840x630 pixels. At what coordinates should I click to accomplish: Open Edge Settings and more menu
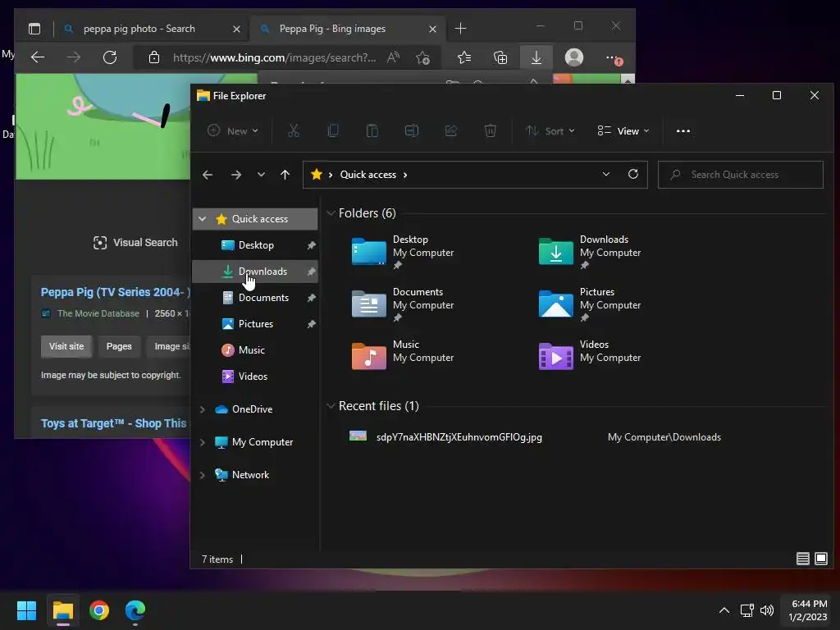[614, 58]
